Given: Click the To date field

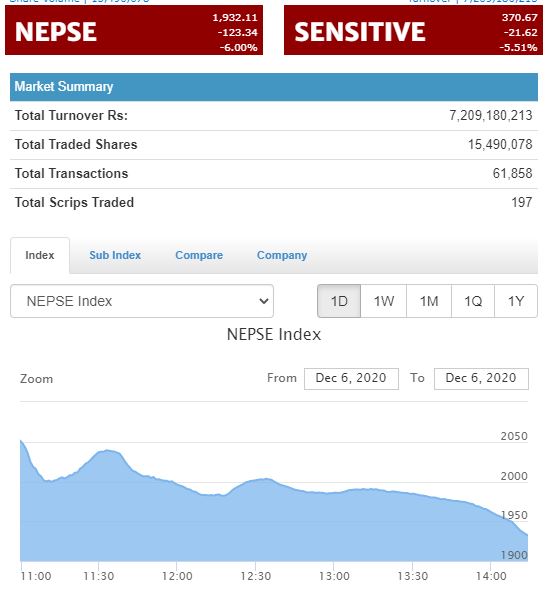Looking at the screenshot, I should point(481,378).
